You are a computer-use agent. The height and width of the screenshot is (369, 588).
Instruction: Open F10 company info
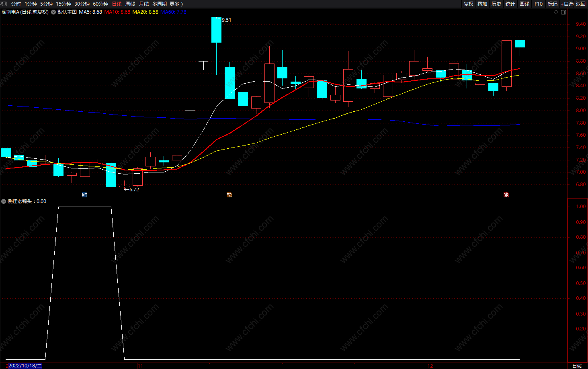(x=539, y=4)
